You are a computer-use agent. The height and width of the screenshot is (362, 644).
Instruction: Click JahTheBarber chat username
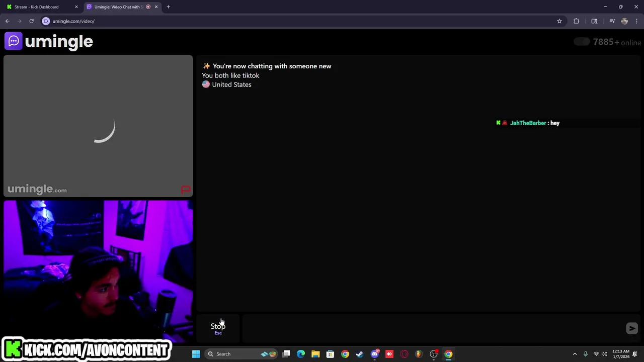(x=528, y=123)
